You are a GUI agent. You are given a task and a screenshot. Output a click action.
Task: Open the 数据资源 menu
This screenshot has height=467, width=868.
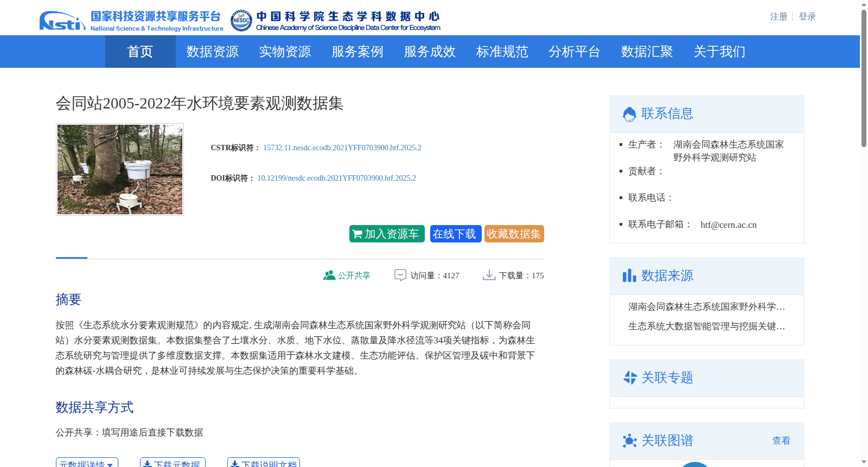coord(212,52)
